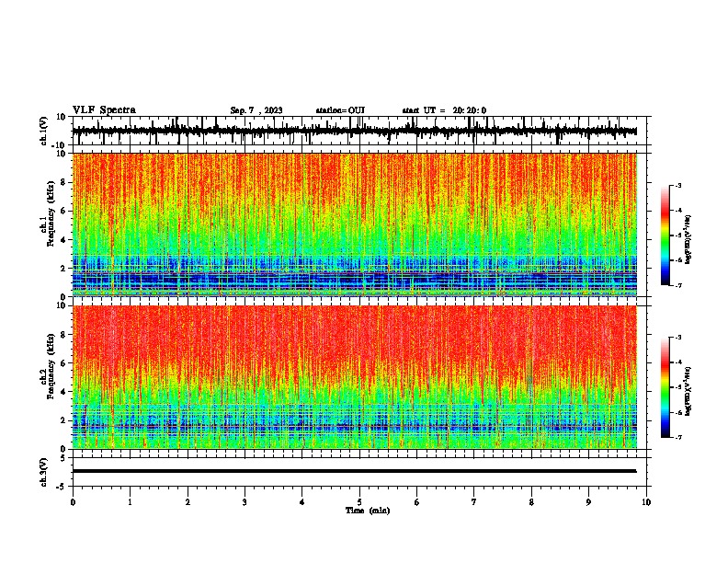
Task: Click the ch.3 flat black voltage line
Action: (x=354, y=471)
